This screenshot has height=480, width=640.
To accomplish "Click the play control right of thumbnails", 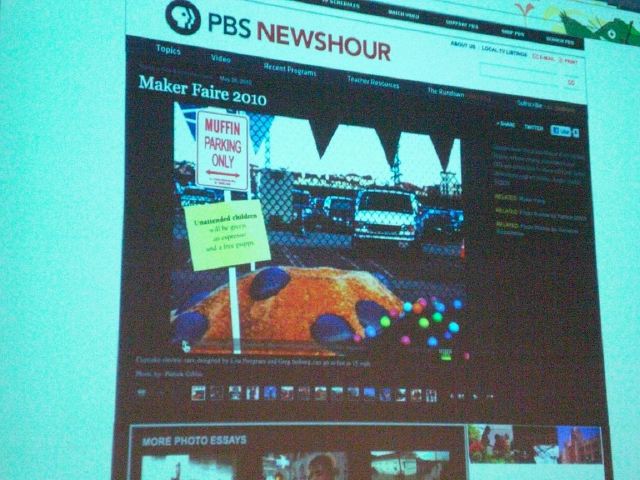I will [x=475, y=396].
